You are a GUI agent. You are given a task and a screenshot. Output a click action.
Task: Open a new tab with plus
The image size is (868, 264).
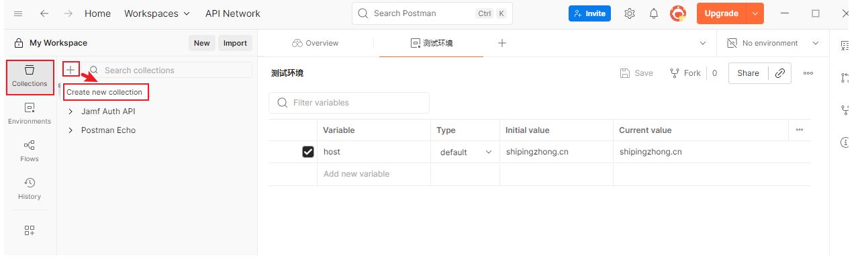click(x=502, y=43)
